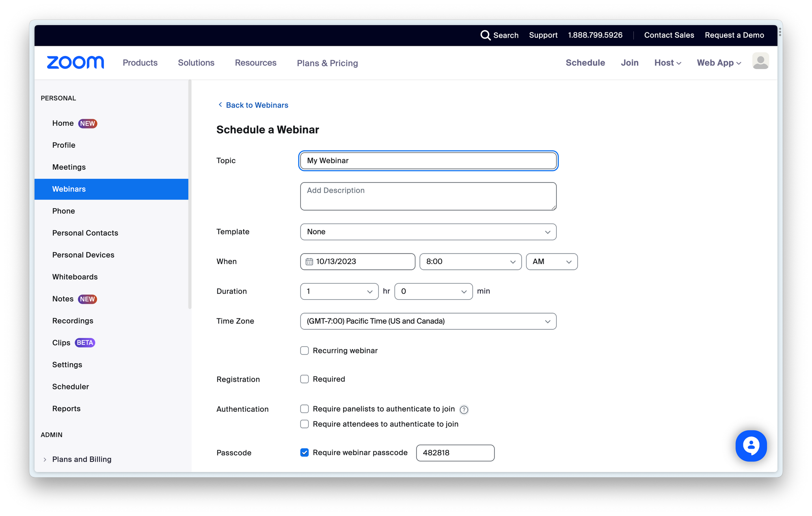Click the Search magnifier icon
The image size is (812, 516).
pyautogui.click(x=485, y=35)
